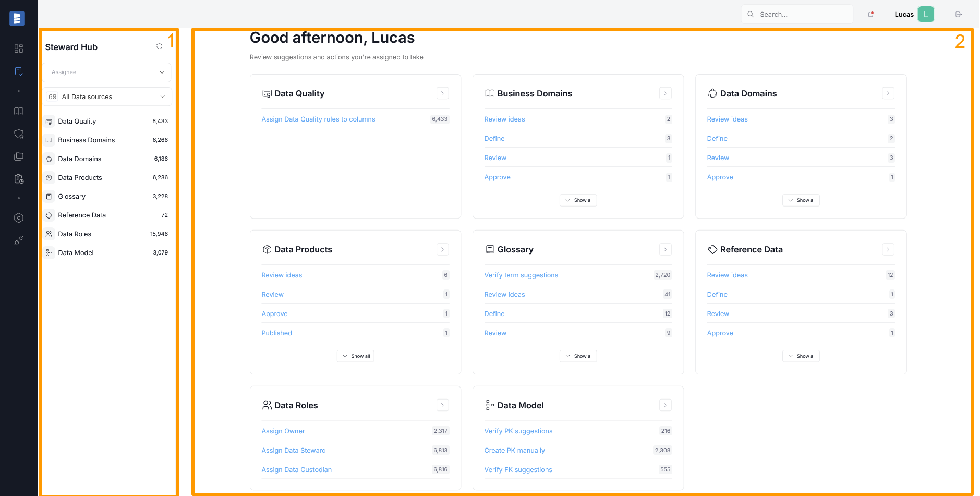Expand Show all in Glossary card
This screenshot has width=980, height=496.
click(x=578, y=356)
